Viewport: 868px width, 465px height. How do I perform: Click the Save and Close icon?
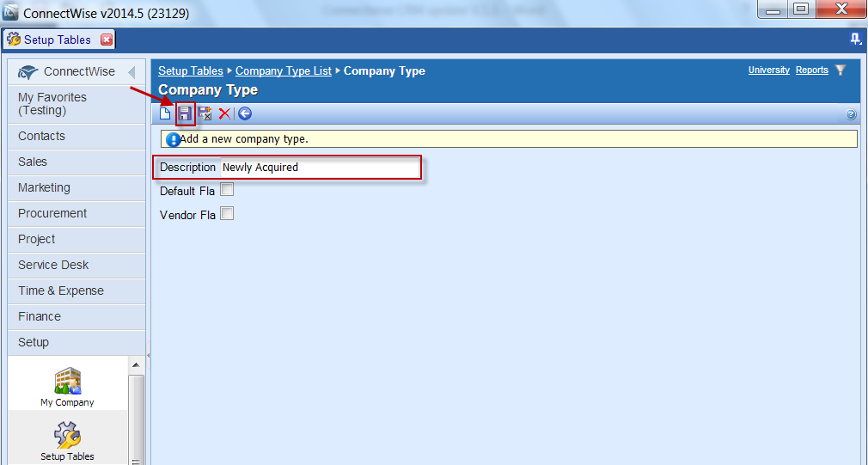pyautogui.click(x=205, y=113)
